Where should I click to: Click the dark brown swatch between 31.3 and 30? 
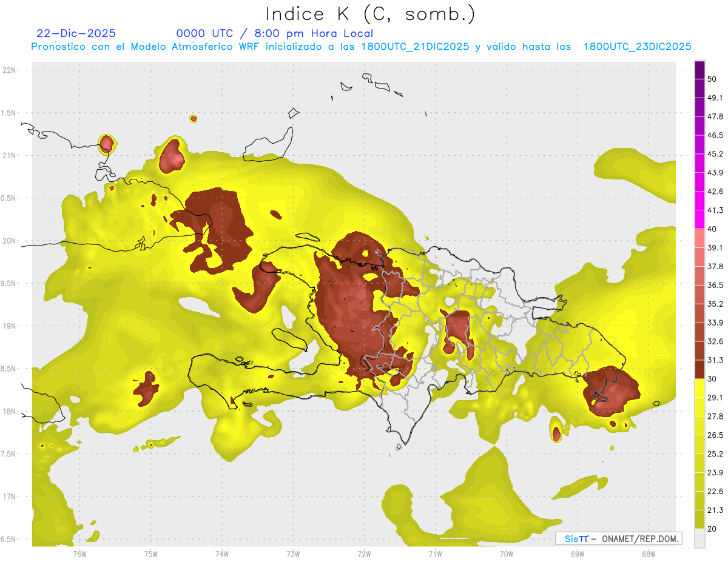pyautogui.click(x=699, y=369)
